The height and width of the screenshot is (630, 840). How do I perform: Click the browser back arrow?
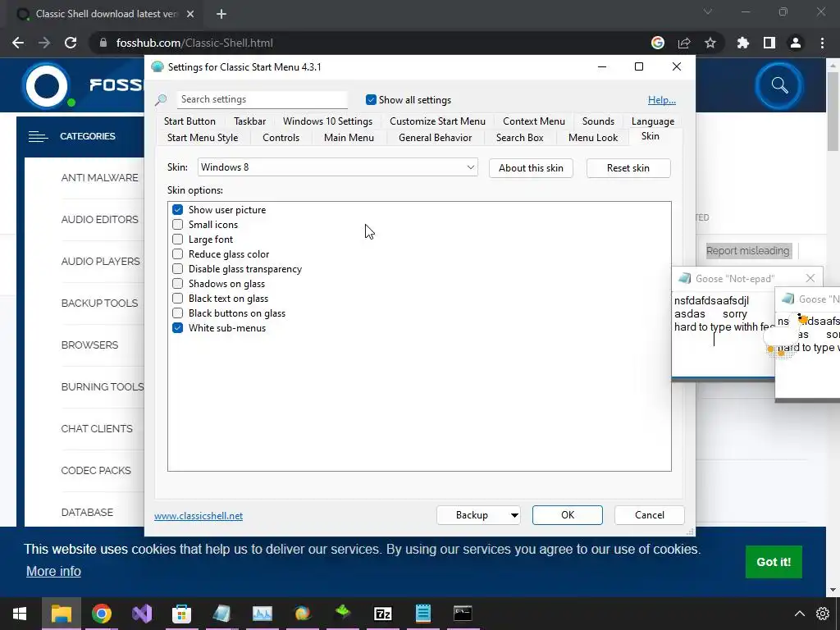18,43
